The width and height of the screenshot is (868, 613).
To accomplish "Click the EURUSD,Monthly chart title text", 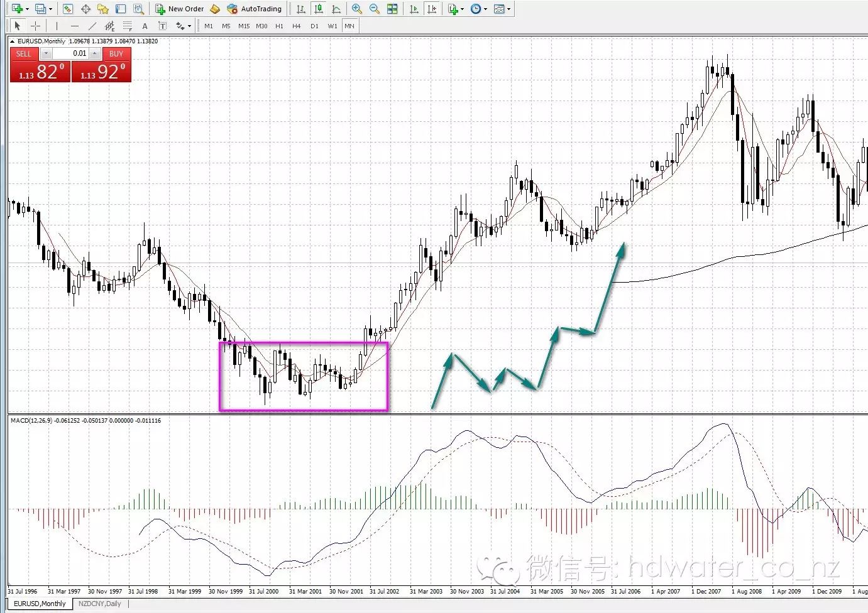I will coord(41,41).
